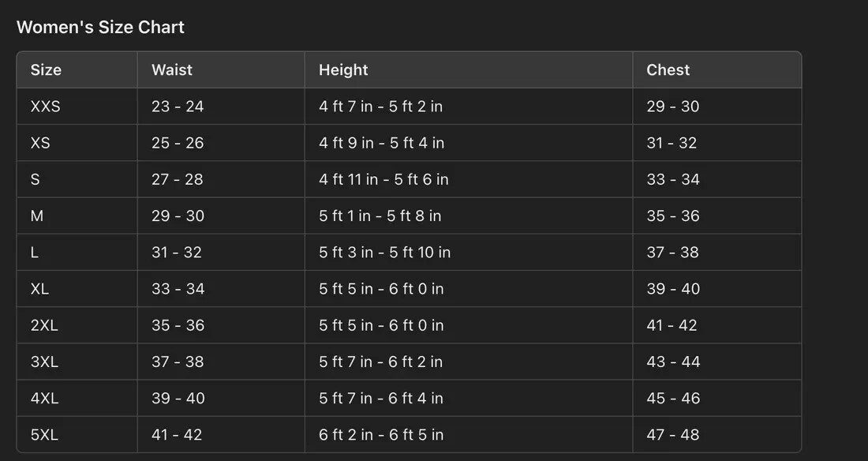Select waist value 27 - 28
Viewport: 868px width, 461px height.
[x=178, y=179]
